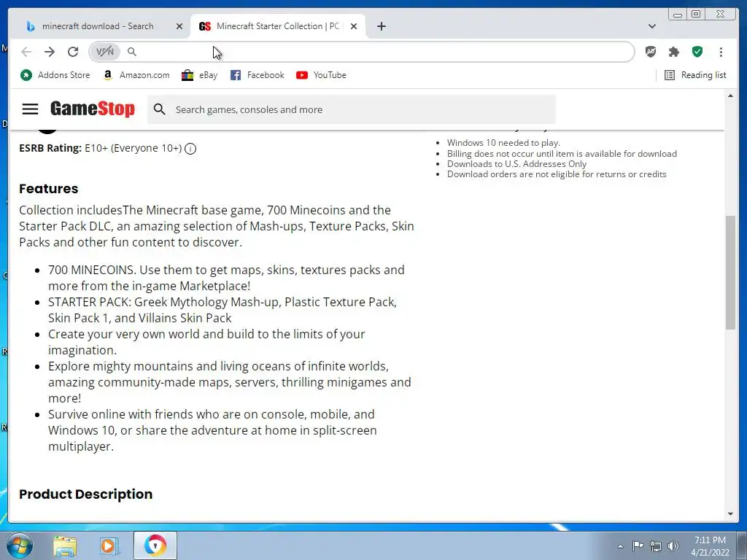Click the page scrollbar up arrow
The width and height of the screenshot is (747, 560).
point(730,96)
